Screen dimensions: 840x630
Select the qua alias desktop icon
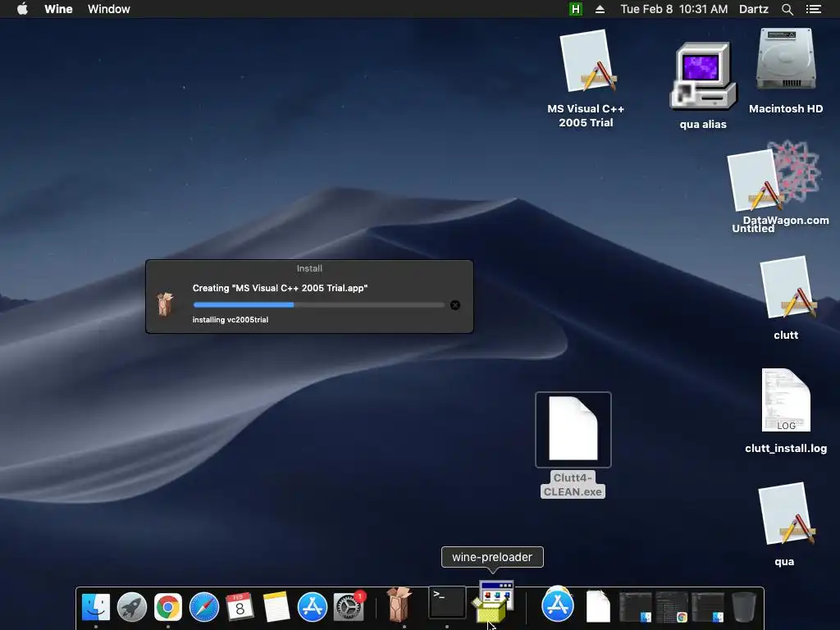[x=703, y=76]
